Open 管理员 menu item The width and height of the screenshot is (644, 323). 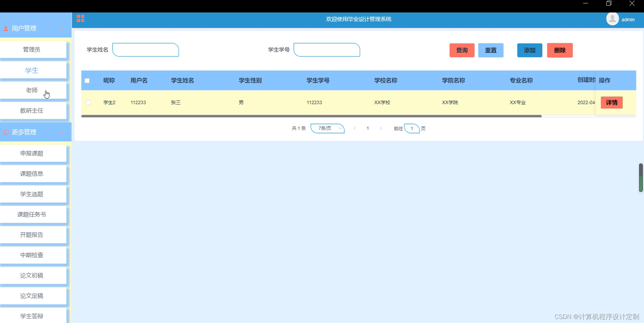click(33, 50)
